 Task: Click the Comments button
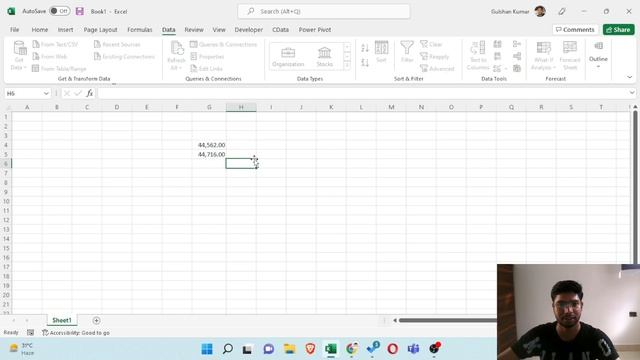575,29
